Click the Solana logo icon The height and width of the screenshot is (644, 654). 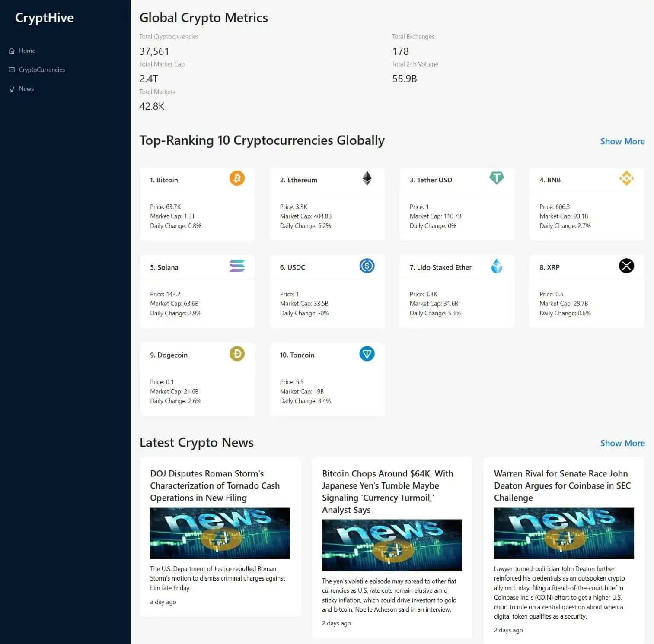(237, 266)
